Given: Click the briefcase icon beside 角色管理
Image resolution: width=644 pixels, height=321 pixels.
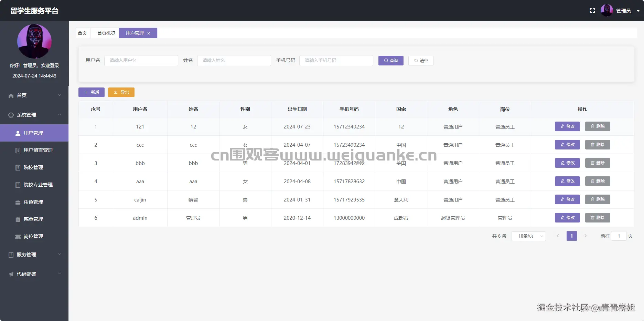Looking at the screenshot, I should tap(18, 202).
